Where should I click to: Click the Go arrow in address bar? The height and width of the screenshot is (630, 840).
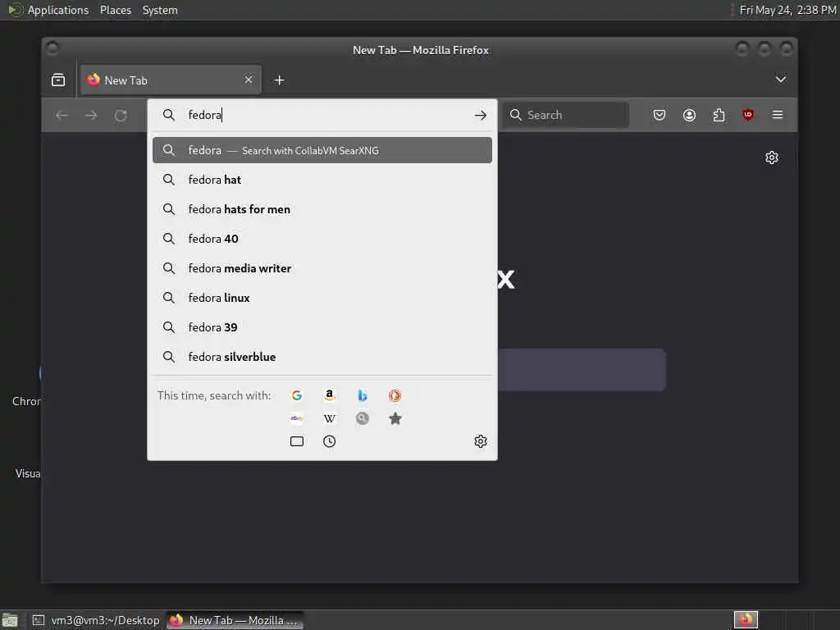[x=481, y=115]
